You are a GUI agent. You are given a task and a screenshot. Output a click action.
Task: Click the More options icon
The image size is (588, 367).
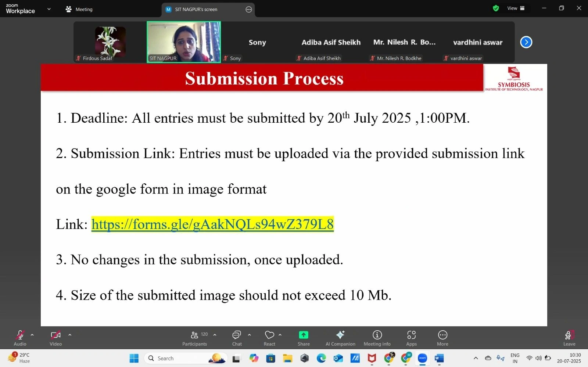pyautogui.click(x=442, y=335)
